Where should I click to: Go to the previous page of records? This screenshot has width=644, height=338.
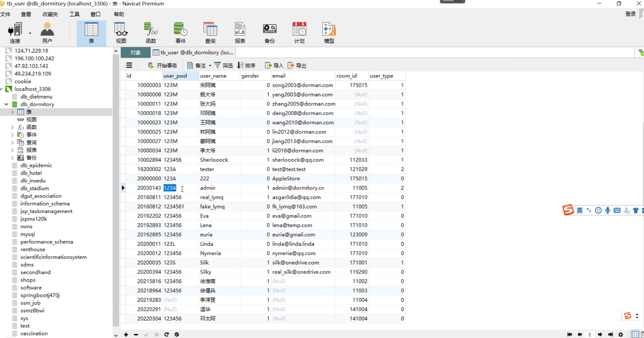click(x=580, y=335)
